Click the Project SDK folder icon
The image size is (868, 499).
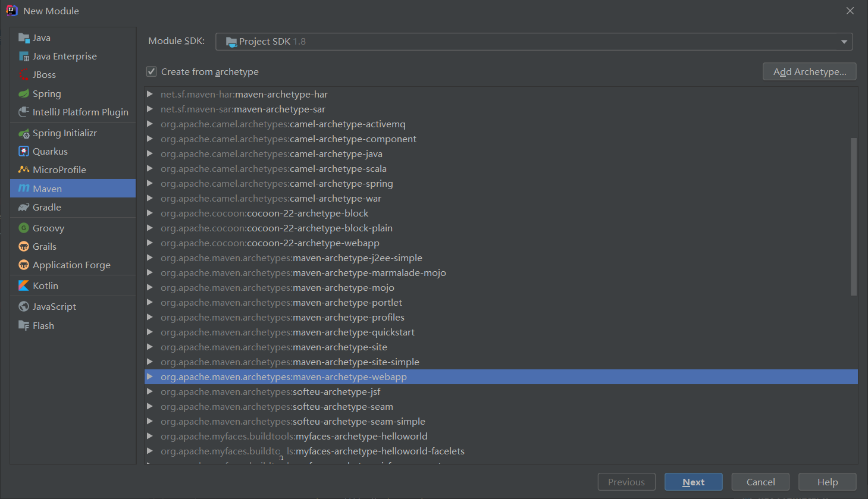tap(231, 42)
